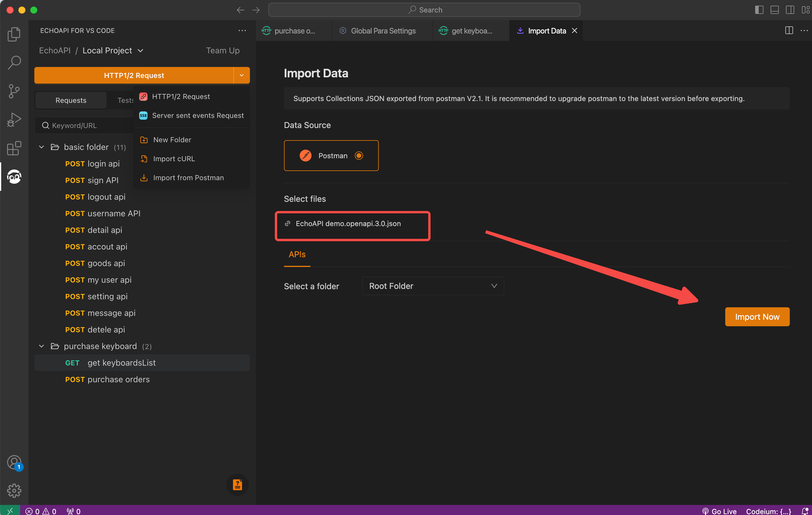Open the remote window status icon

tap(10, 511)
